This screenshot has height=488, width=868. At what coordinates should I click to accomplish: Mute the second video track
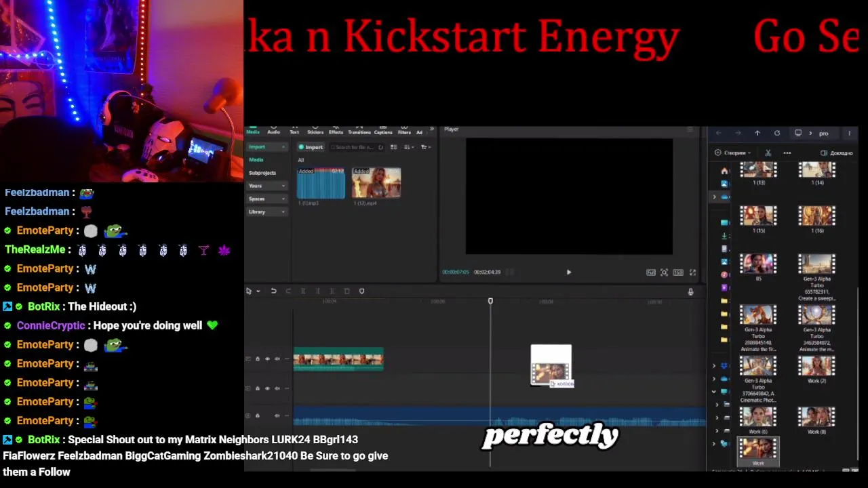(277, 388)
